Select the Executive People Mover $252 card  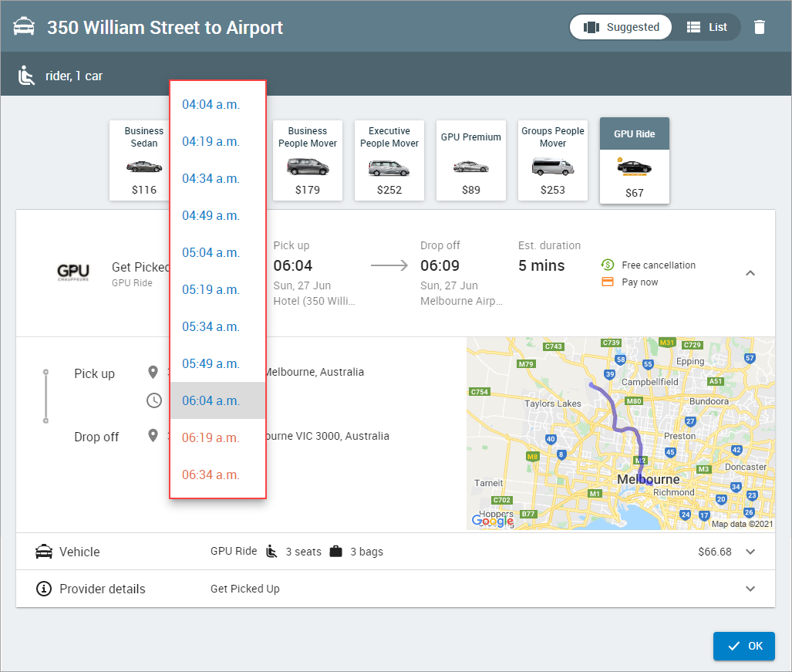(x=389, y=160)
